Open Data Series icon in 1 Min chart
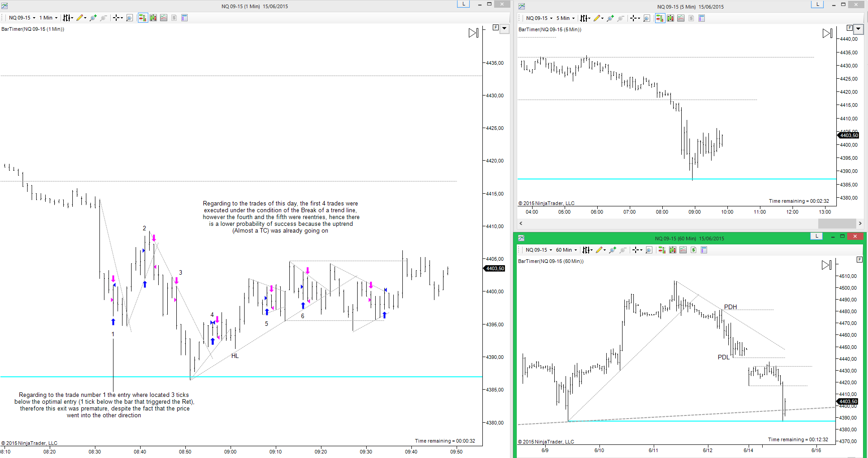Screen dimensions: 868x458 click(153, 18)
